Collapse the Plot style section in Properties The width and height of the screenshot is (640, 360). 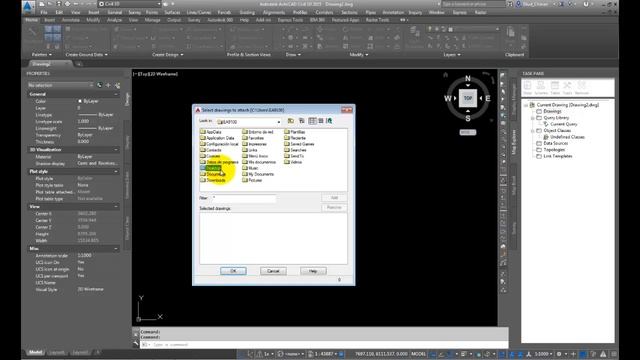pos(116,171)
